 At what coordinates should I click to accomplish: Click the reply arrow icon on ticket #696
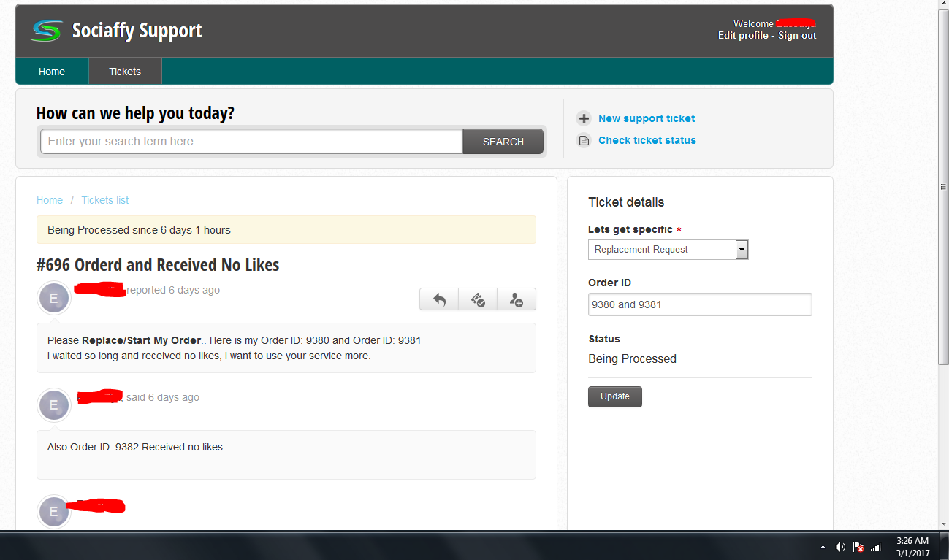(439, 299)
